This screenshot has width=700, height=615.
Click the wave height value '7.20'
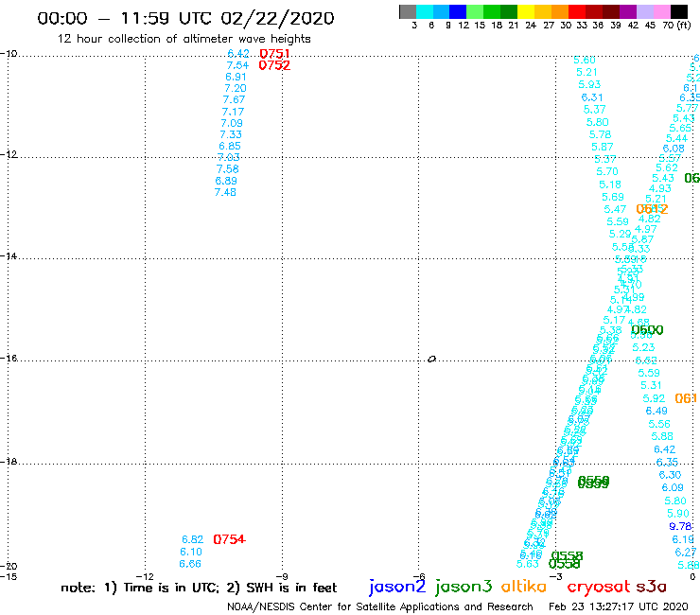tap(236, 88)
